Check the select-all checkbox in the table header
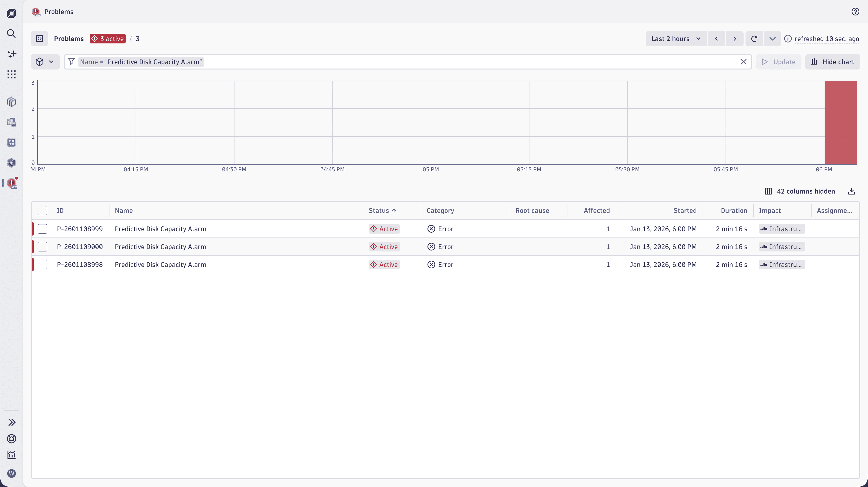The image size is (868, 487). pos(42,210)
